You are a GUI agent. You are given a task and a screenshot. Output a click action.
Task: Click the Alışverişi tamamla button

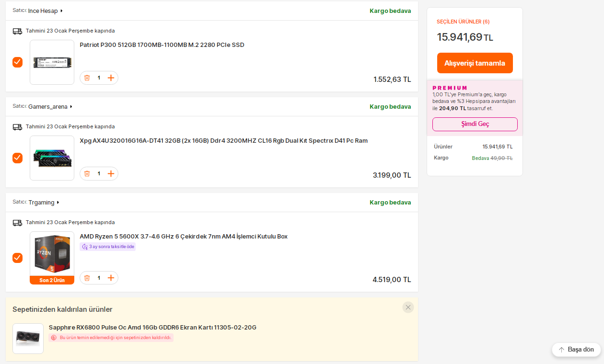(475, 63)
